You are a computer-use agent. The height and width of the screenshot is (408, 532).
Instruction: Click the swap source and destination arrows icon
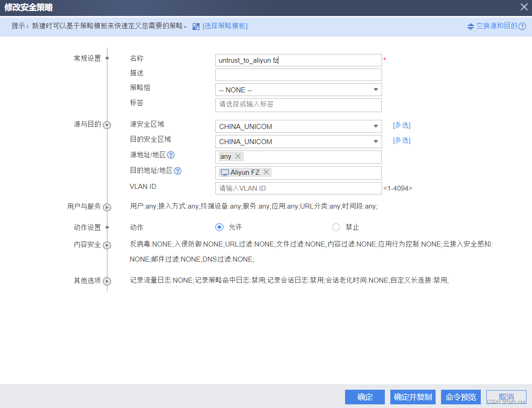(470, 27)
